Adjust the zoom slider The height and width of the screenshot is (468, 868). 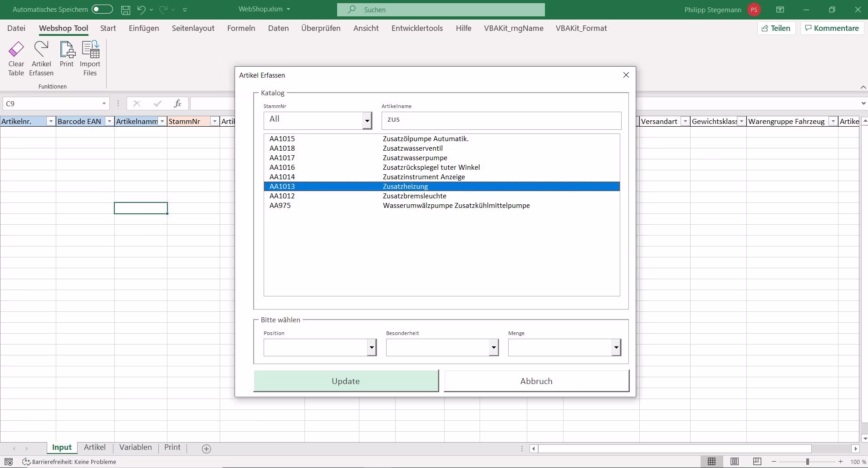point(806,462)
